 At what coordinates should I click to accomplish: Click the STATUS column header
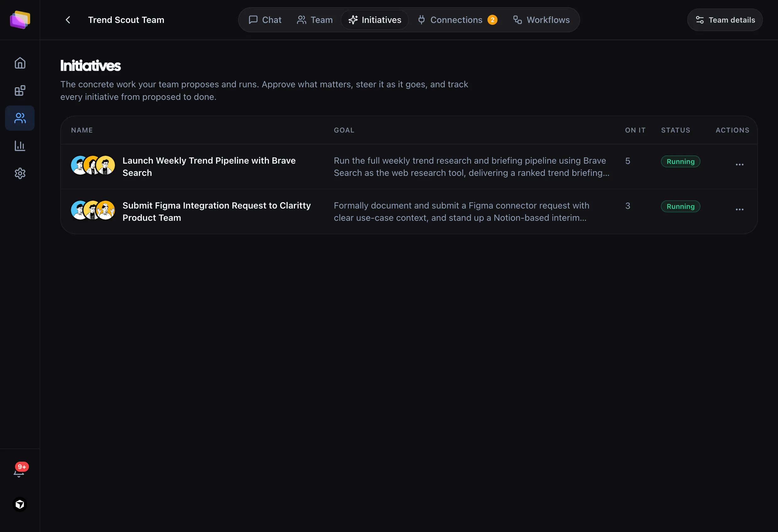click(x=676, y=130)
